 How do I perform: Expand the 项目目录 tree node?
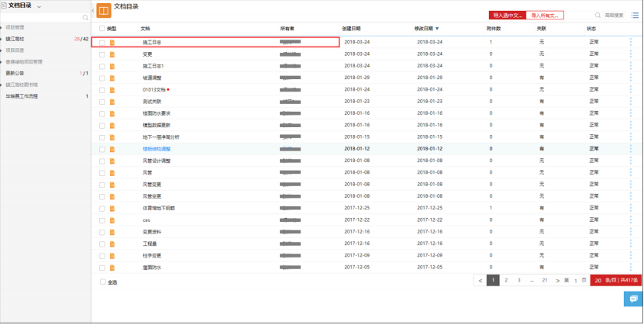(2, 50)
